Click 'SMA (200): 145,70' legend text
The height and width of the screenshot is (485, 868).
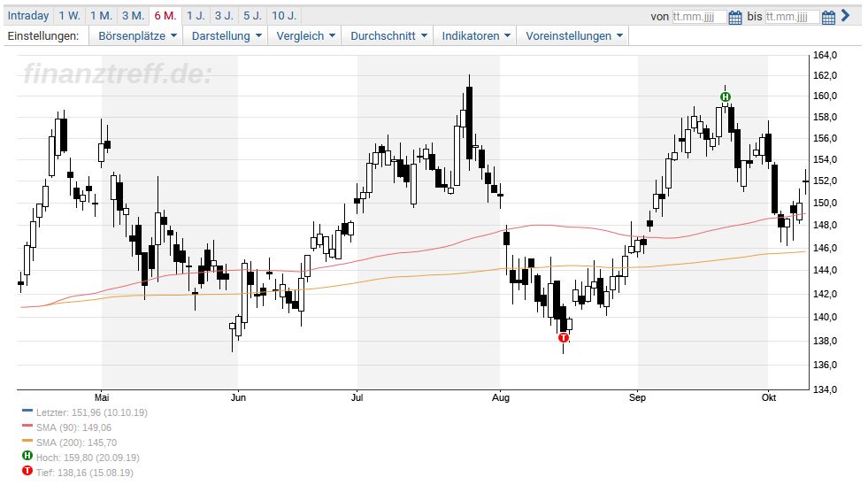point(76,443)
